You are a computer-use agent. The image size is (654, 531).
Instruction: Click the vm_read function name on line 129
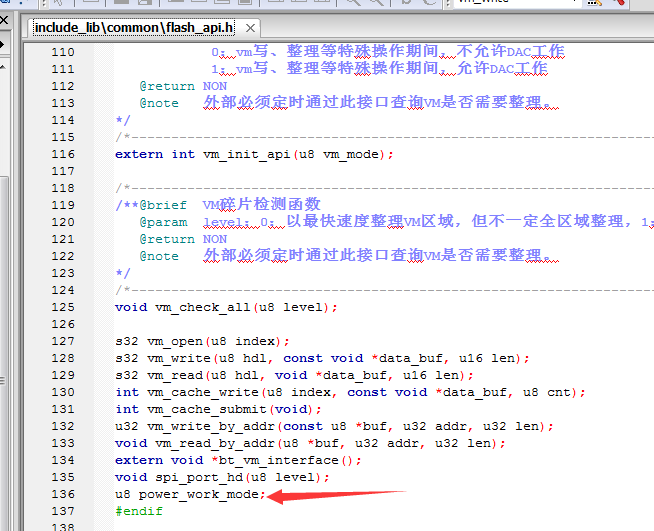point(175,375)
